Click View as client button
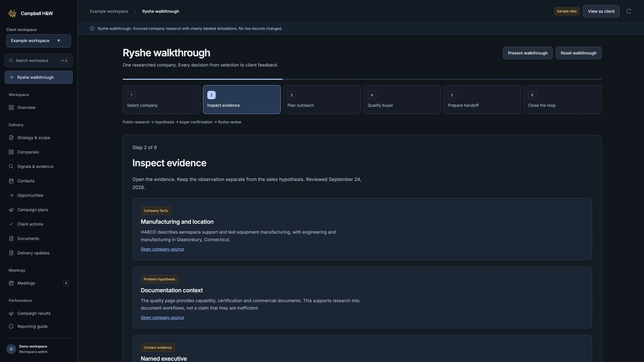Image resolution: width=644 pixels, height=362 pixels. pos(601,11)
